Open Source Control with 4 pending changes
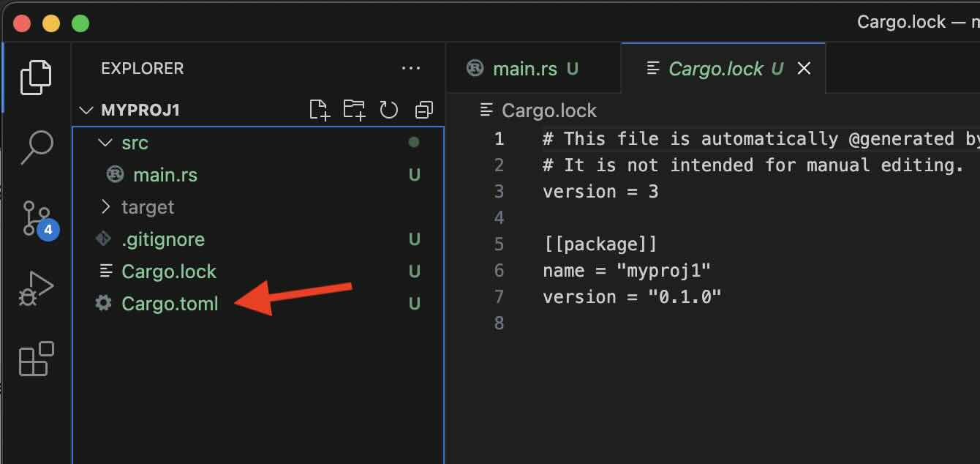Viewport: 980px width, 464px height. pyautogui.click(x=36, y=219)
